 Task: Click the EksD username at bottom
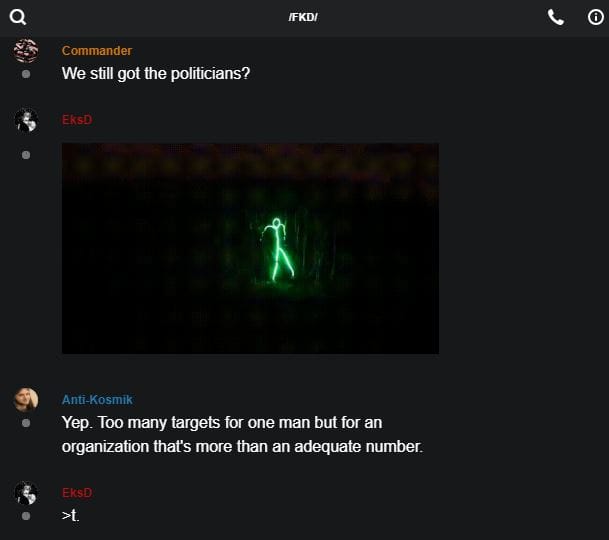pyautogui.click(x=77, y=493)
